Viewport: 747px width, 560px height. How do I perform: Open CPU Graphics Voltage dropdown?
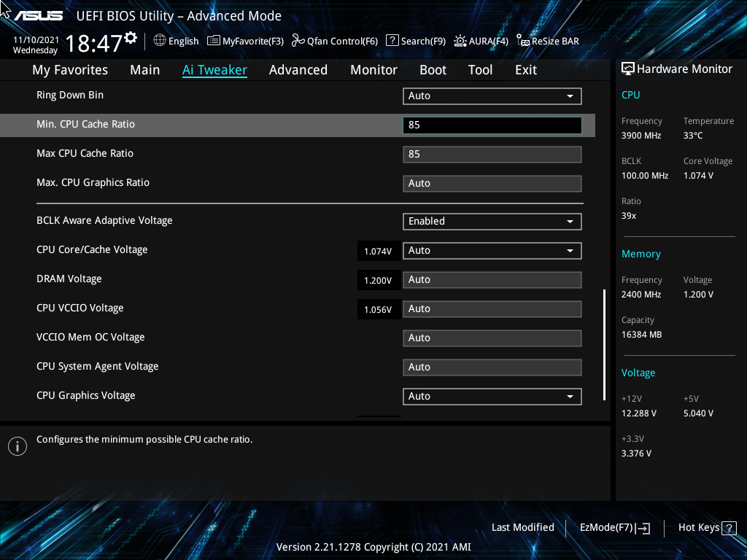(x=492, y=396)
